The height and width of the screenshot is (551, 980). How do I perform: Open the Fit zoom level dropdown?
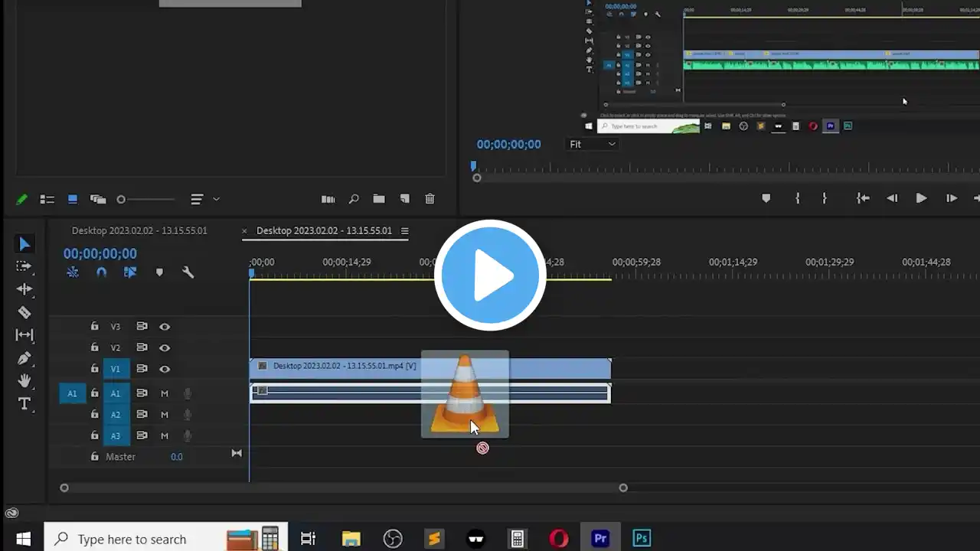click(592, 144)
